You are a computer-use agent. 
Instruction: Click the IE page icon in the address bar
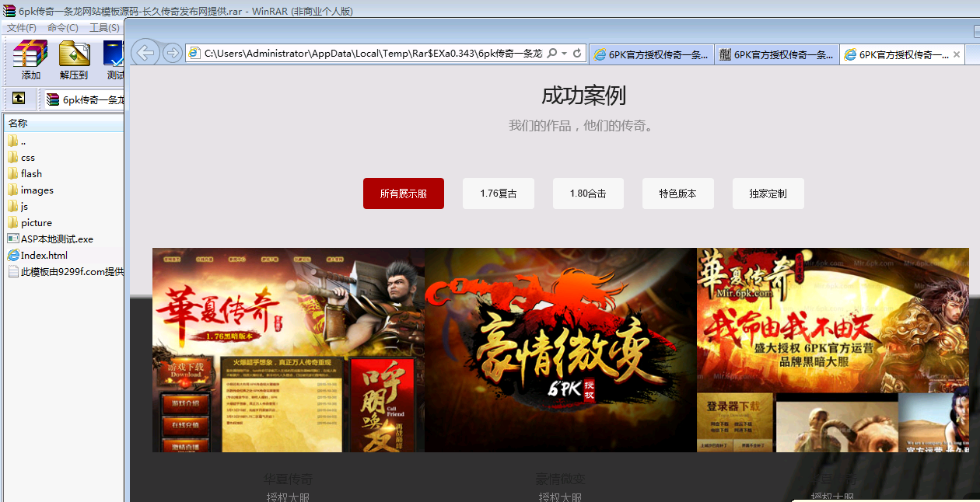194,54
